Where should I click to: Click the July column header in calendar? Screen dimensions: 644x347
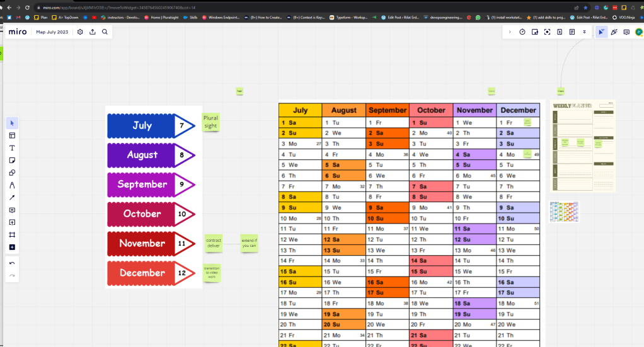coord(300,110)
